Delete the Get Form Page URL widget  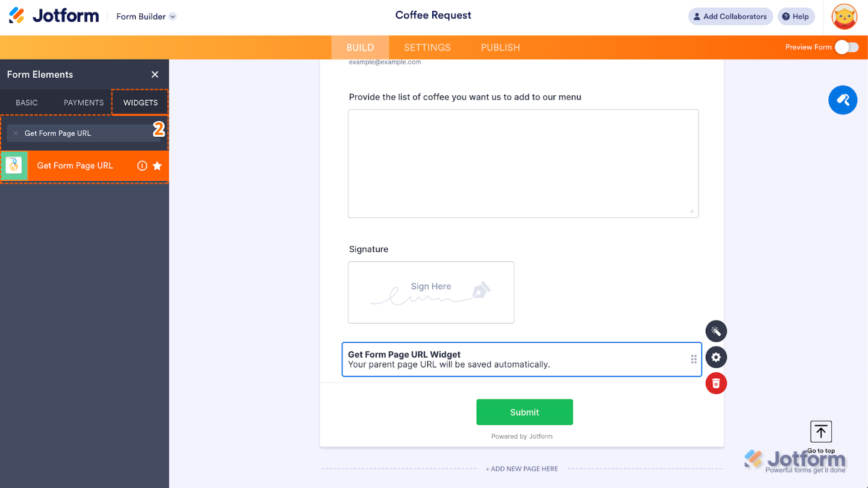click(715, 383)
